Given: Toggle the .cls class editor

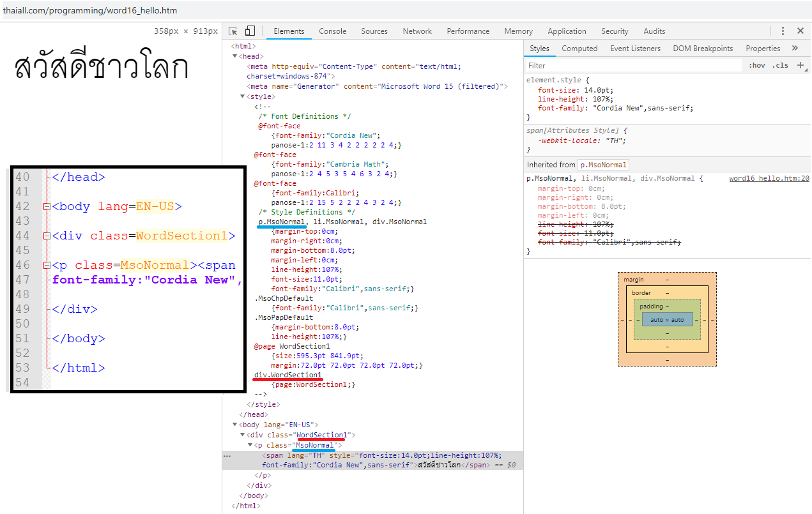Looking at the screenshot, I should coord(779,65).
